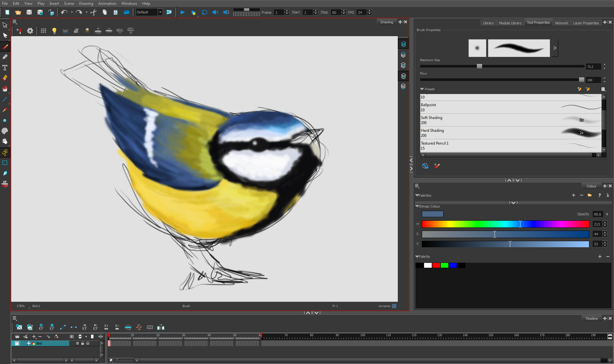Image resolution: width=614 pixels, height=364 pixels.
Task: Click the red swatch in the palette
Action: (436, 265)
